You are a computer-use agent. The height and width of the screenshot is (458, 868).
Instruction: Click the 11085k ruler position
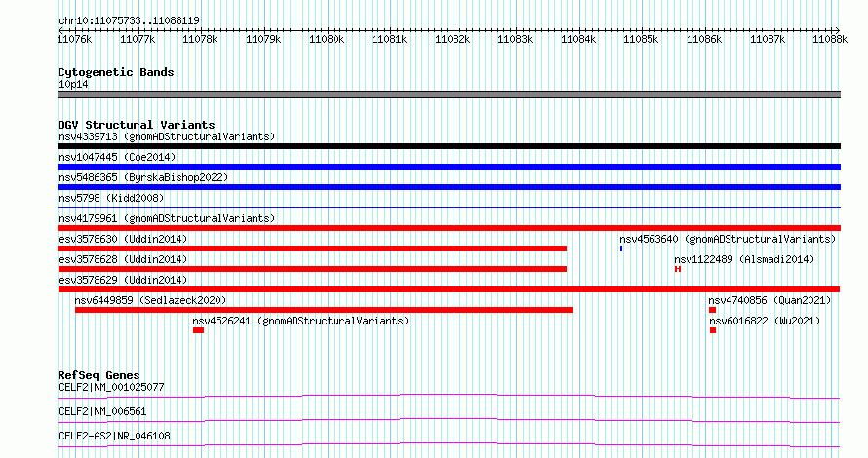(641, 39)
